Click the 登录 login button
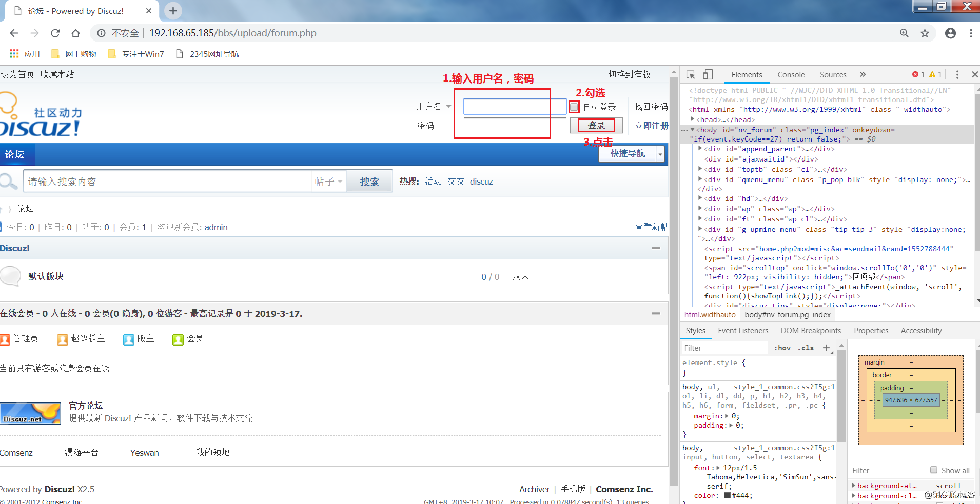 point(596,126)
